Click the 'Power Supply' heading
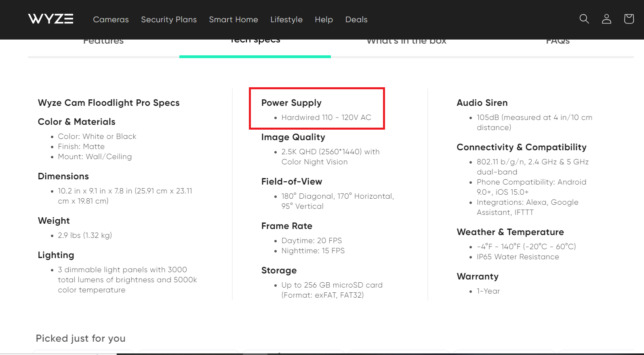Screen dimensions: 644x355 (291, 103)
